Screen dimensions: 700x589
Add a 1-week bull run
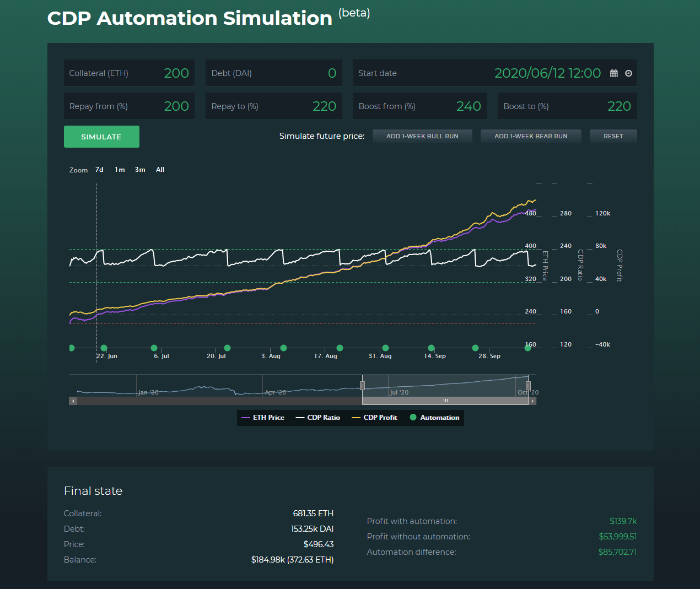click(422, 136)
